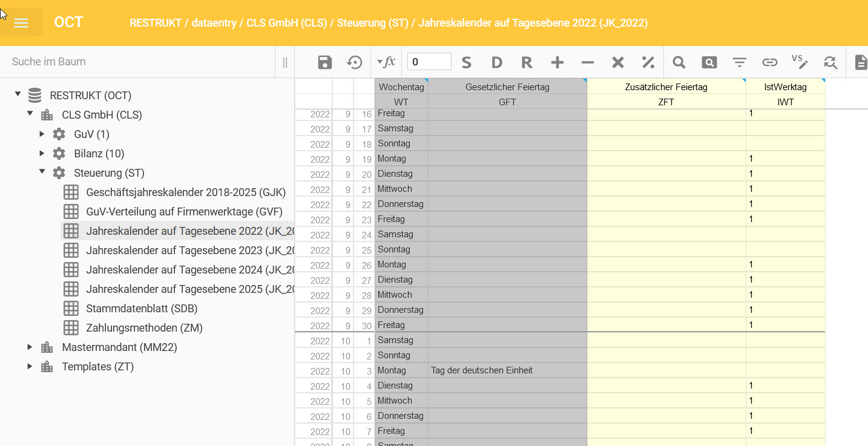The height and width of the screenshot is (446, 868).
Task: Click the R toolbar button
Action: pos(527,62)
